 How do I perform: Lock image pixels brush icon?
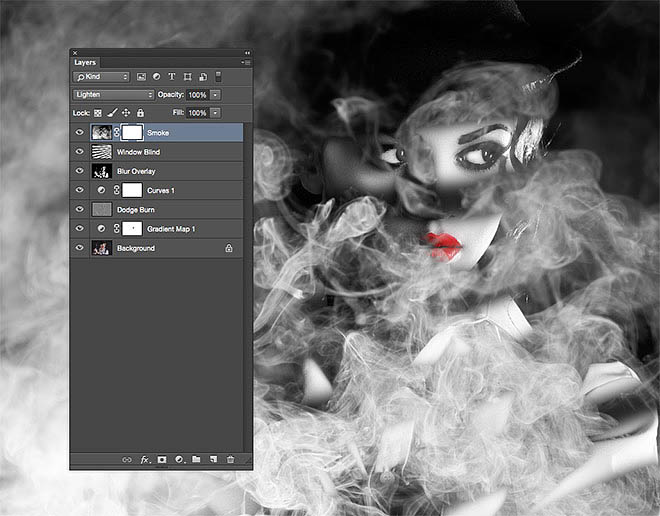tap(112, 112)
